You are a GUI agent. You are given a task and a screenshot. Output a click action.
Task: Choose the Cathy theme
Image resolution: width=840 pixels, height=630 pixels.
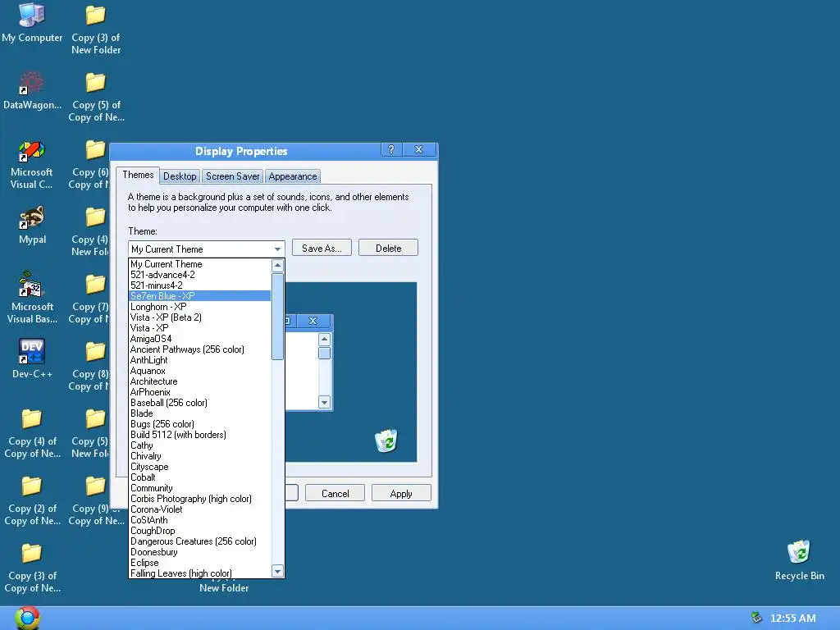tap(200, 445)
